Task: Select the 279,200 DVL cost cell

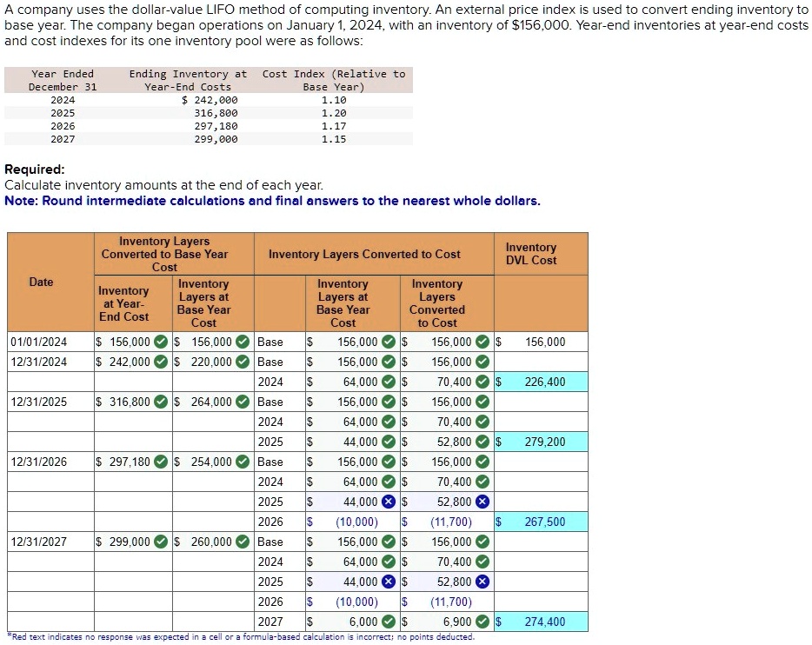Action: click(x=541, y=442)
